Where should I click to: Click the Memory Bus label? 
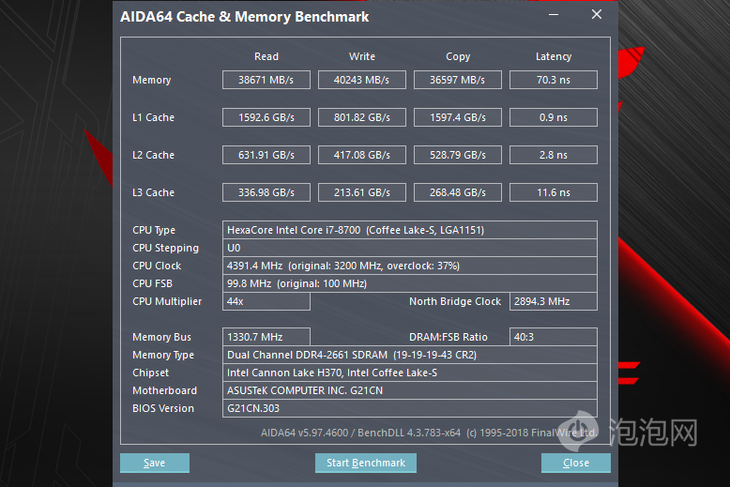pyautogui.click(x=162, y=337)
